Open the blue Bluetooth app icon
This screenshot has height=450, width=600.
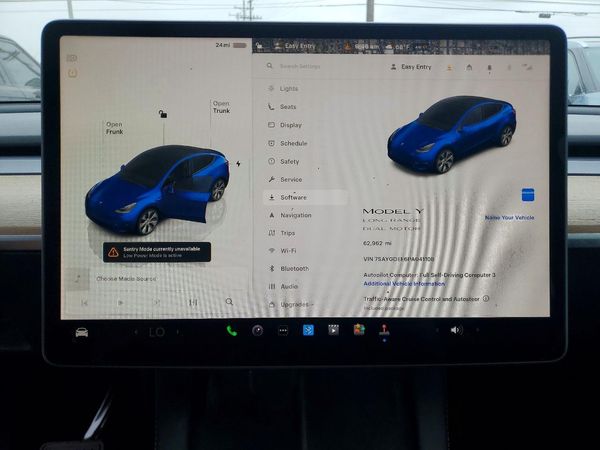(x=308, y=330)
